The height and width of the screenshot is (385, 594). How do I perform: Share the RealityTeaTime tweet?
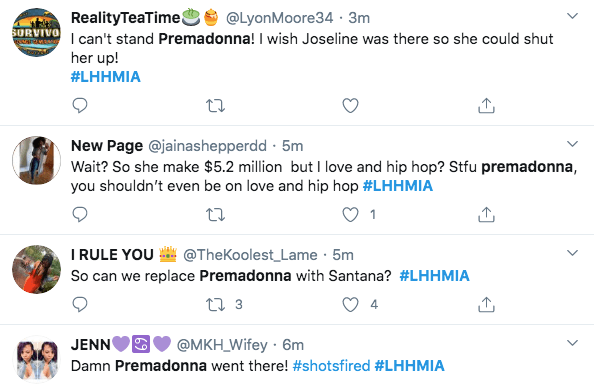pos(486,106)
